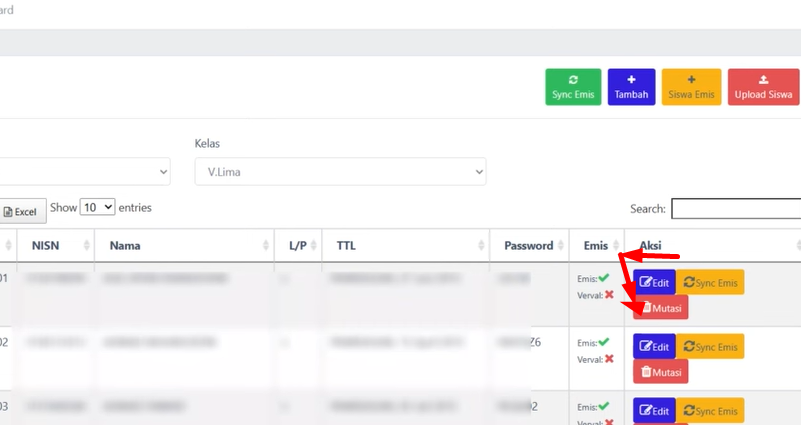Screen dimensions: 801x425
Task: Click the red Upload Siswa button
Action: [x=763, y=87]
